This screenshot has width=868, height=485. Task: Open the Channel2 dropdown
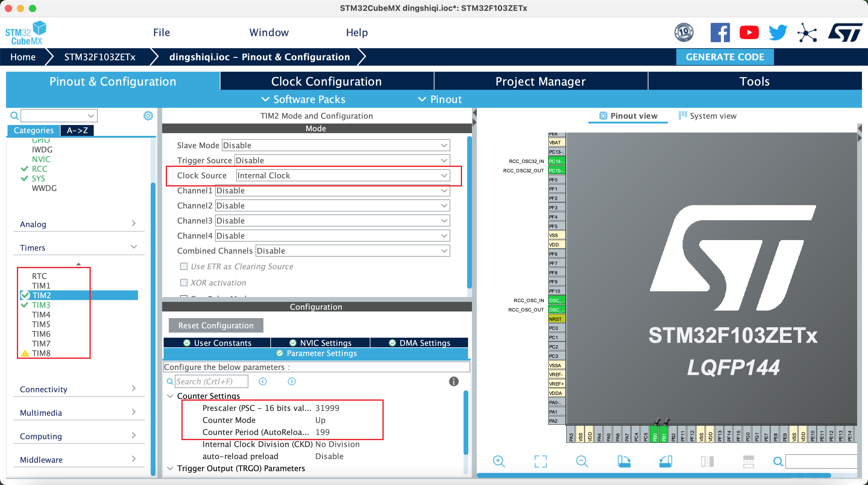click(x=332, y=205)
